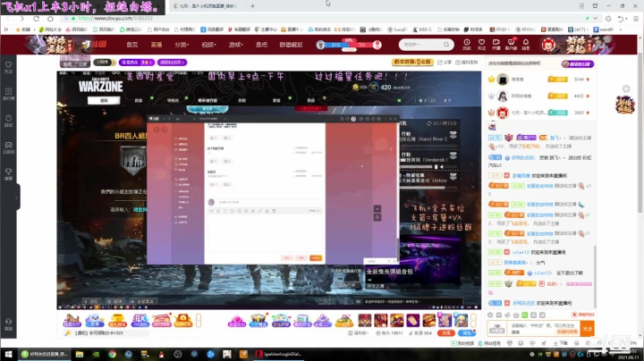Screen dimensions: 644x361
Task: Open the 百度翻译 bookmark
Action: click(x=212, y=29)
